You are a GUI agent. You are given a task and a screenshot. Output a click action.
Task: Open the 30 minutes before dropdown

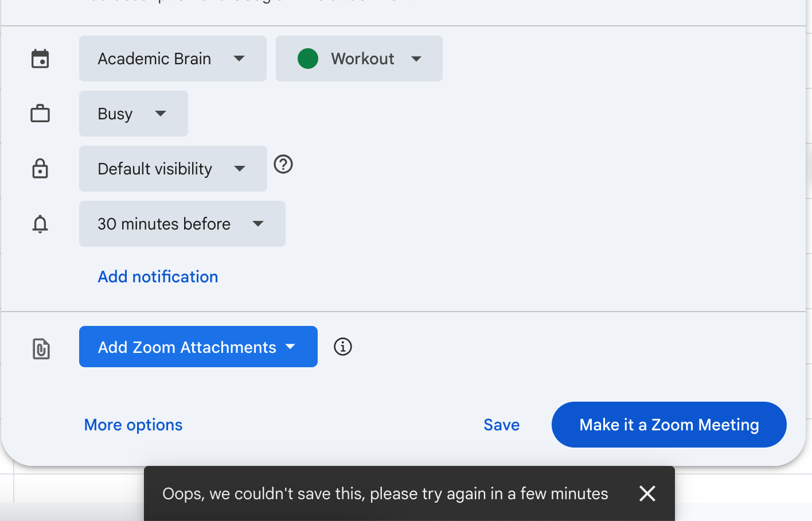[x=182, y=224]
